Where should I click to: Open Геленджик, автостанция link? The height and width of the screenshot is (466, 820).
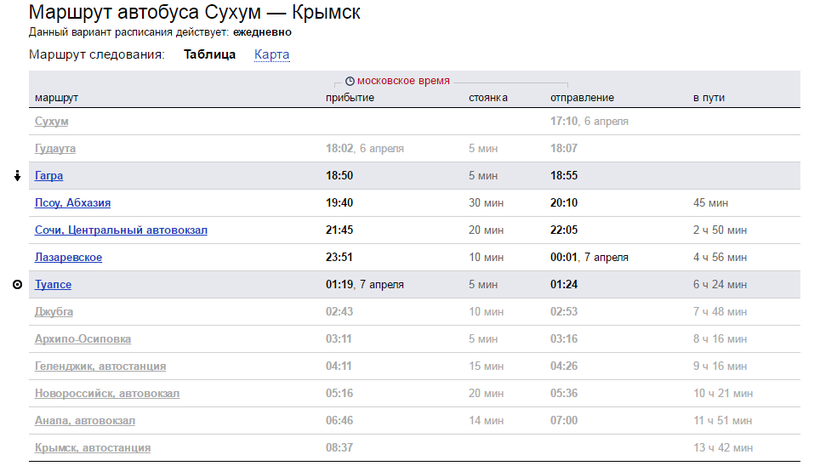(100, 366)
